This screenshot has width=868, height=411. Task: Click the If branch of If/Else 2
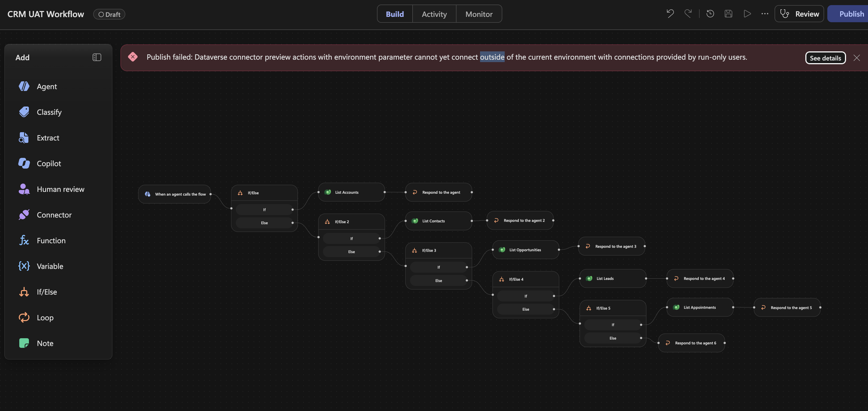point(352,238)
